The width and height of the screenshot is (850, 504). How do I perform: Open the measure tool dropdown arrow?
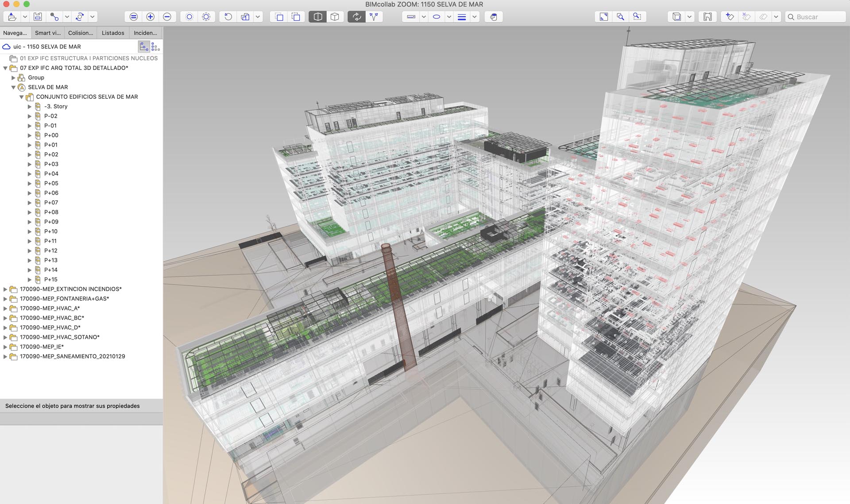coord(424,17)
